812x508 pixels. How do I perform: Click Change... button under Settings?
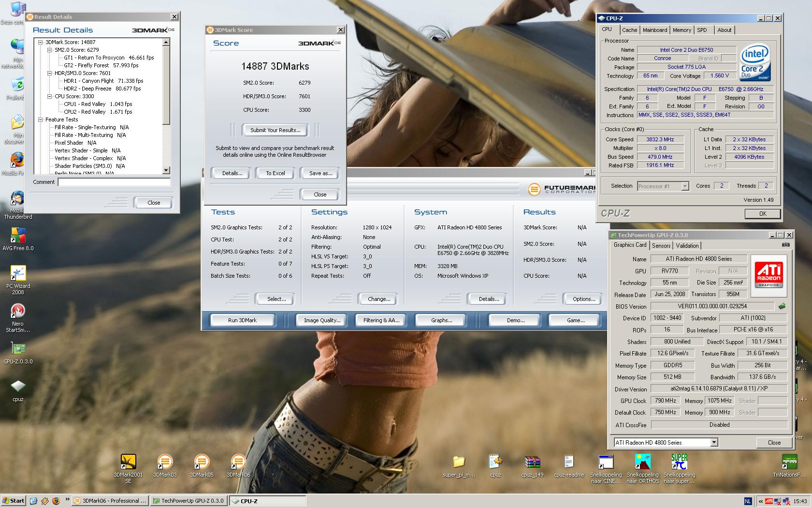(x=379, y=299)
